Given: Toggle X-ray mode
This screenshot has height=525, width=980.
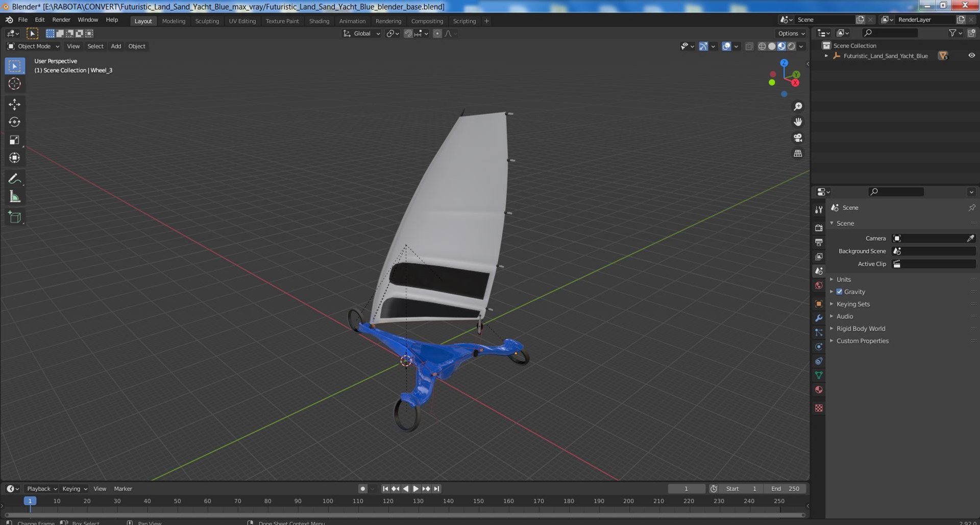Looking at the screenshot, I should click(x=749, y=46).
